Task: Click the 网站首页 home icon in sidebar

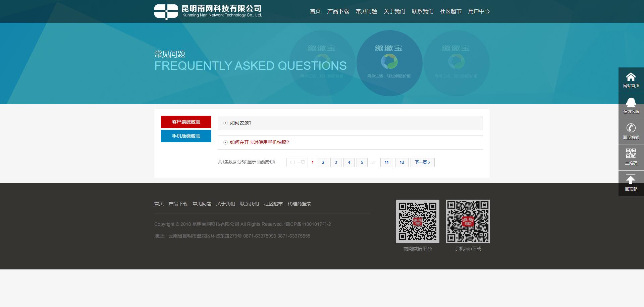Action: 631,77
